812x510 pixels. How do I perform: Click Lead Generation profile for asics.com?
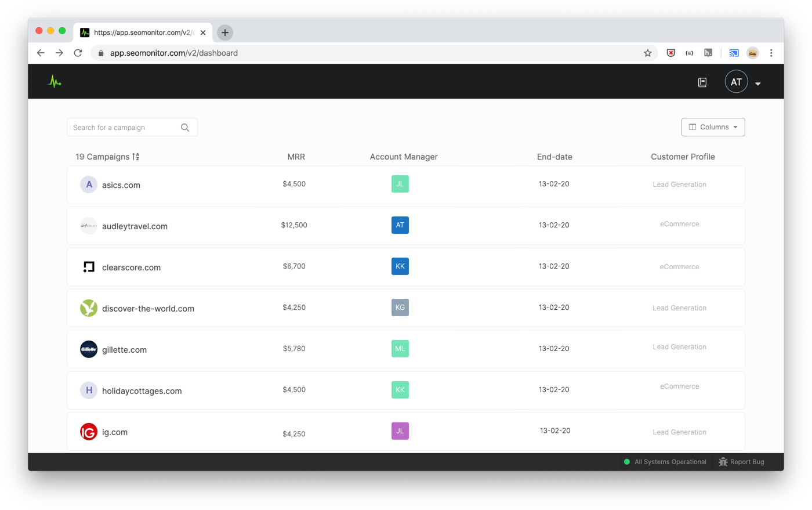coord(679,185)
